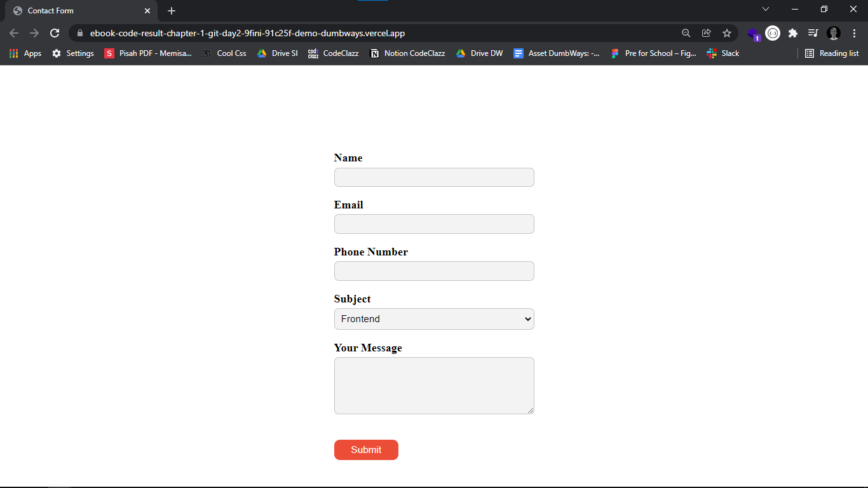Open the purple extension with badge 1

(x=753, y=34)
